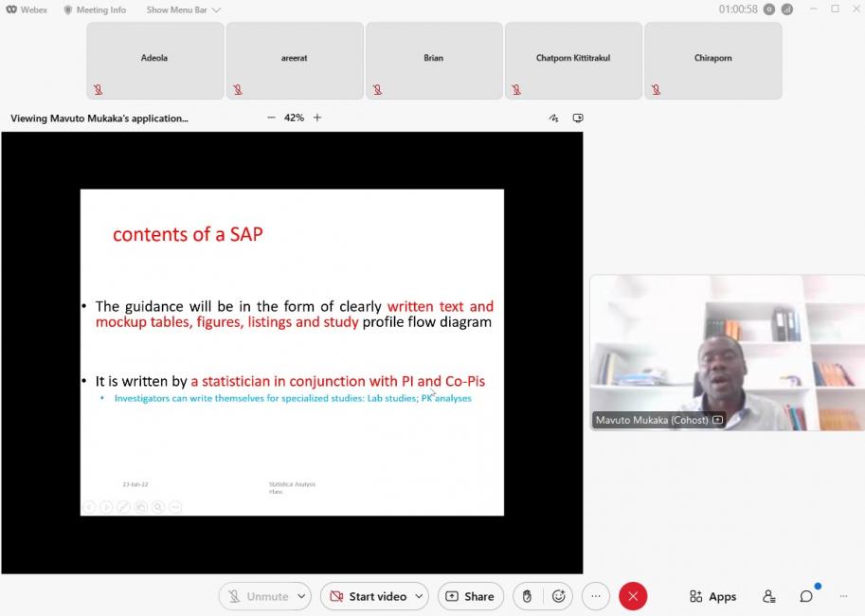This screenshot has height=616, width=865.
Task: Select Chiraporn participant thumbnail
Action: [713, 61]
